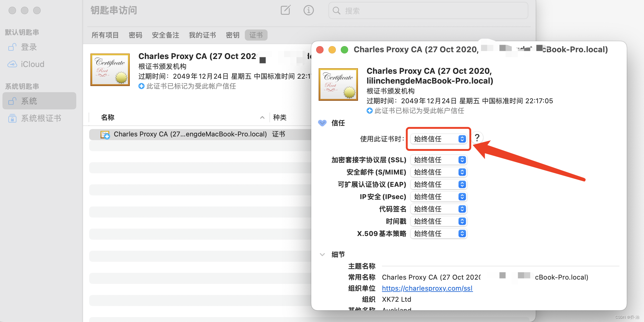Screen dimensions: 644x322
Task: Switch to the 安全备注 tab
Action: (x=165, y=35)
